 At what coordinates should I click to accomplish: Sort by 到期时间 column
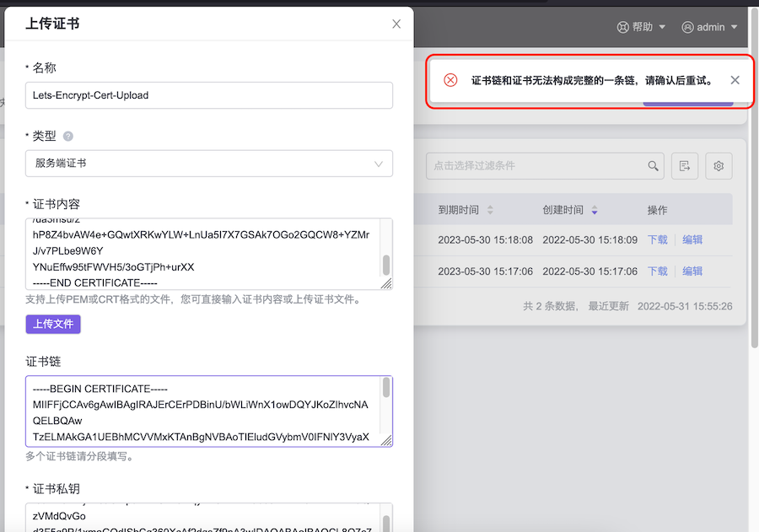(490, 210)
